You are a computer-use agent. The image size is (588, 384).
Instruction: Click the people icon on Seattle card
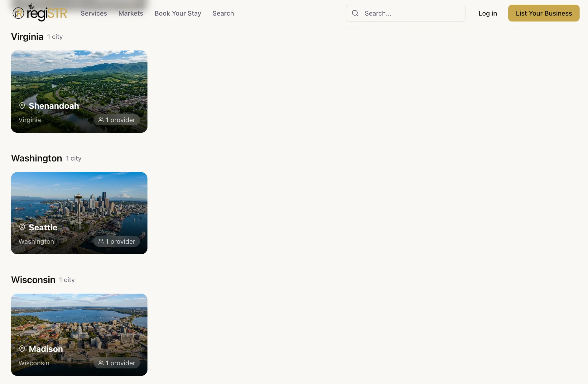coord(101,241)
